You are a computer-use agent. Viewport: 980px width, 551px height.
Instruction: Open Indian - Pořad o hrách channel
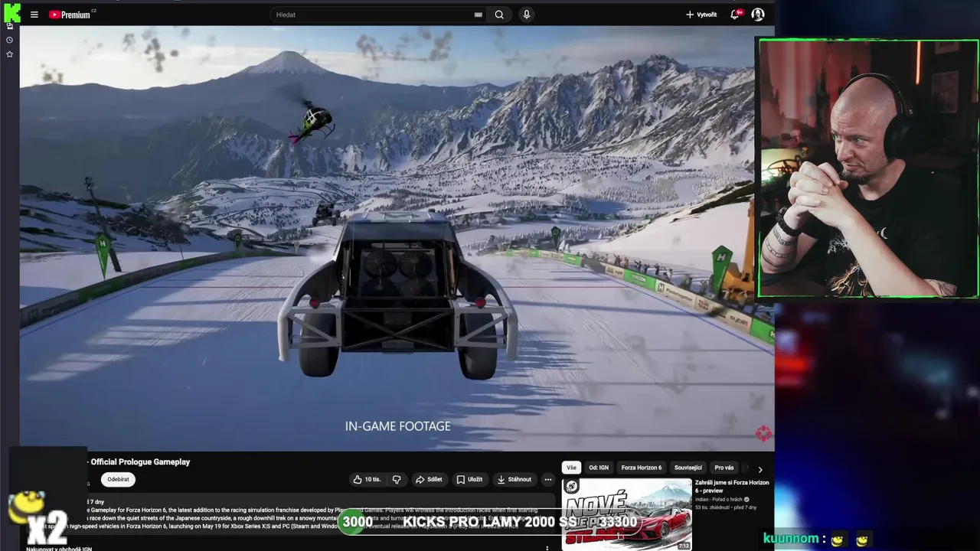click(718, 499)
